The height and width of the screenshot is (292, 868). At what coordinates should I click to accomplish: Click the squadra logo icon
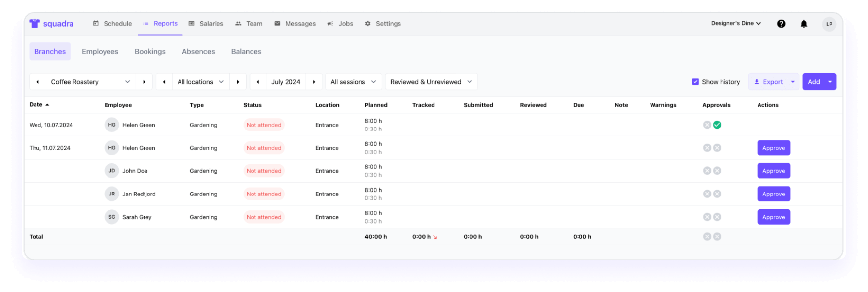click(x=35, y=24)
